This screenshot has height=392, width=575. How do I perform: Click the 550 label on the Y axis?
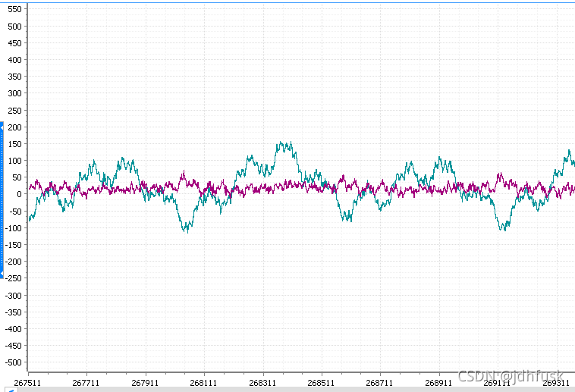pos(14,10)
